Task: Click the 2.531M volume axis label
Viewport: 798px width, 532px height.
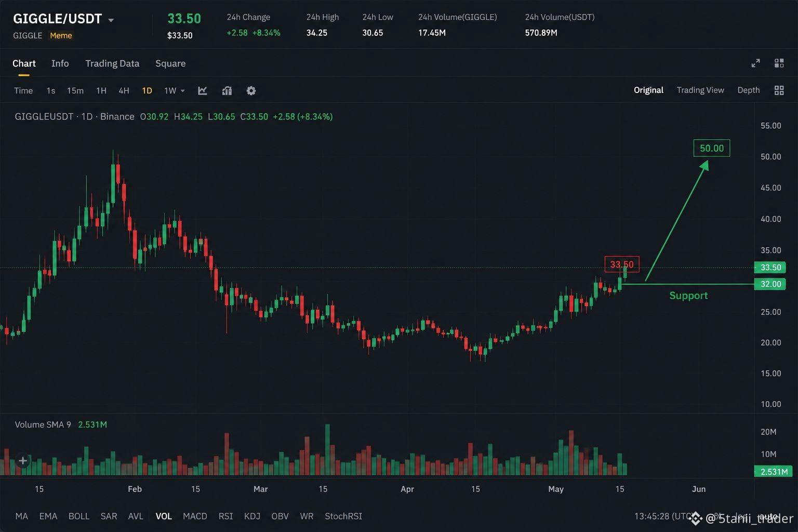Action: click(774, 472)
